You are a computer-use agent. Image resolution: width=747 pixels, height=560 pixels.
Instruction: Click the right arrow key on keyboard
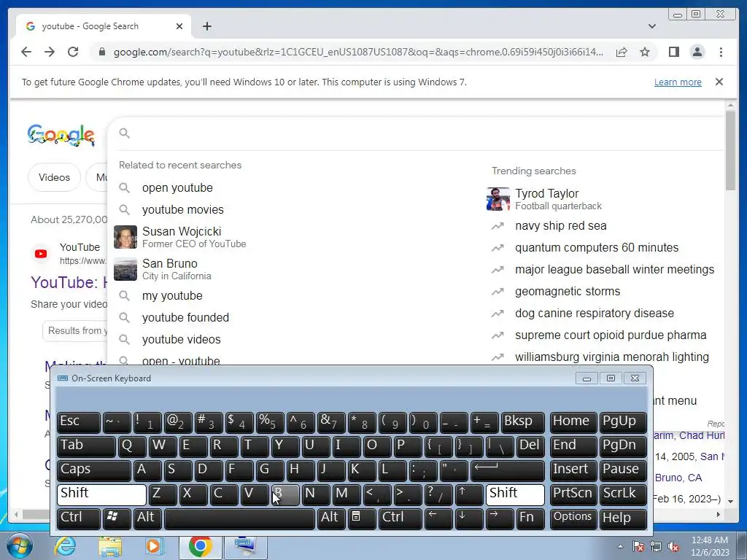click(500, 518)
